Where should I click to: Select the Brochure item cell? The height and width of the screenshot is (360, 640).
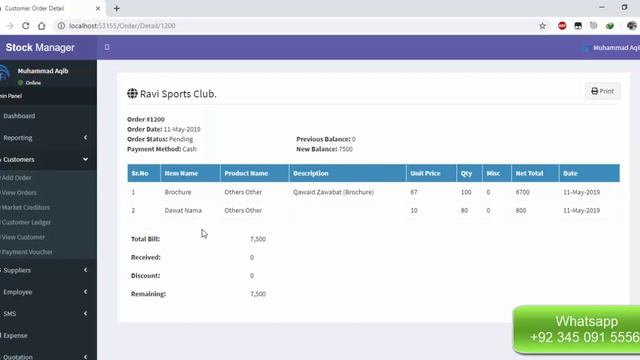(x=178, y=192)
